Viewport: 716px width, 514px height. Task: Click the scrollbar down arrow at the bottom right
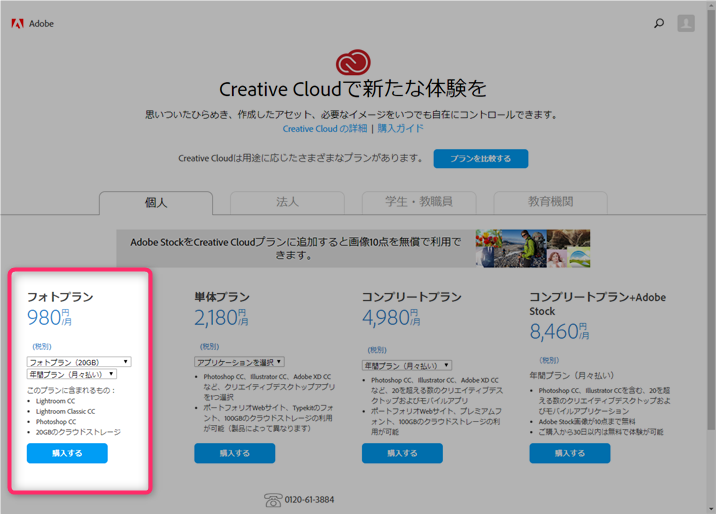pos(711,509)
